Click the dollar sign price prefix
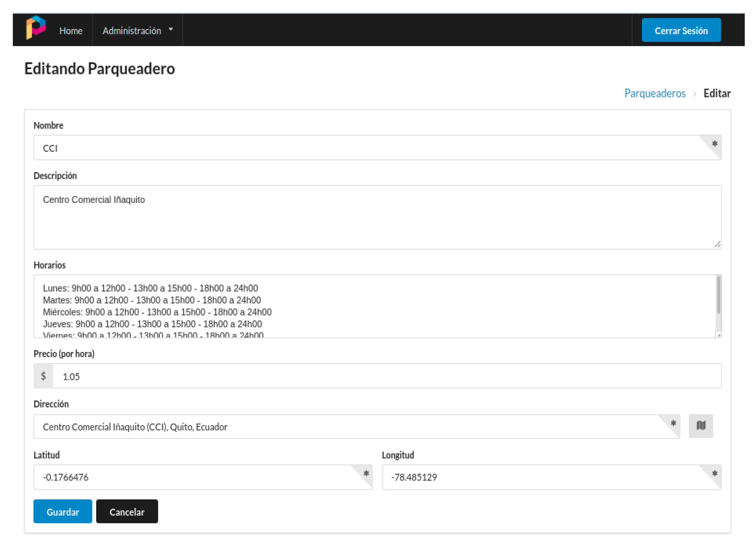This screenshot has width=756, height=547. (x=43, y=376)
